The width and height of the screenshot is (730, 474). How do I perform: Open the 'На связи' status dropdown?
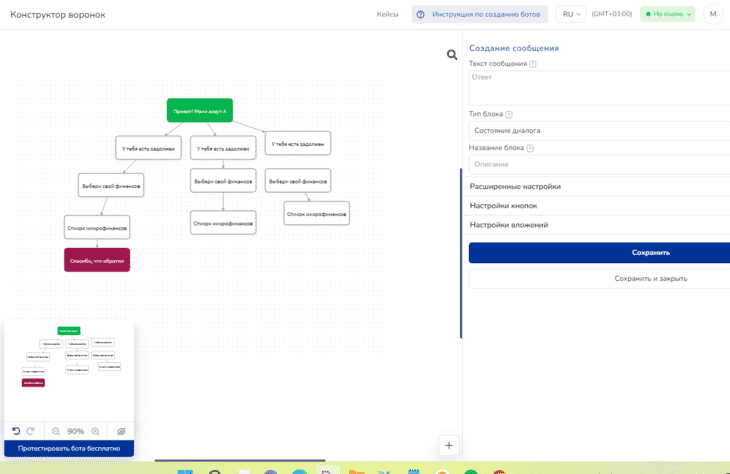point(667,14)
